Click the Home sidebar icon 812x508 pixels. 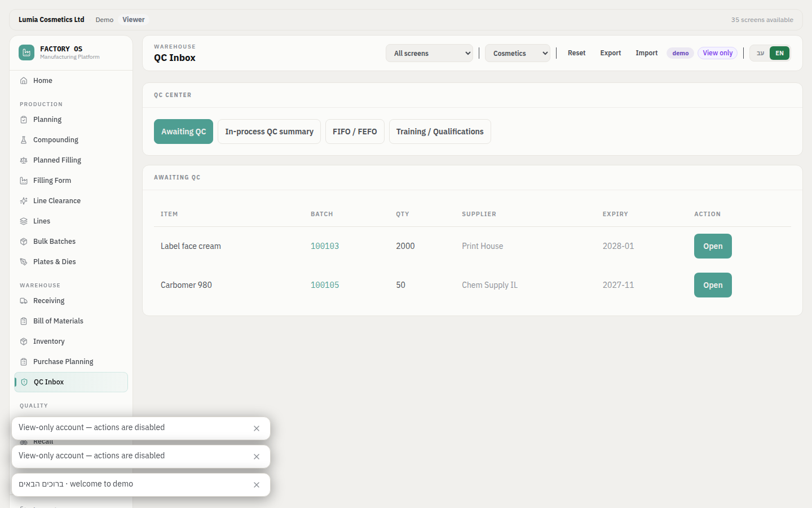24,81
